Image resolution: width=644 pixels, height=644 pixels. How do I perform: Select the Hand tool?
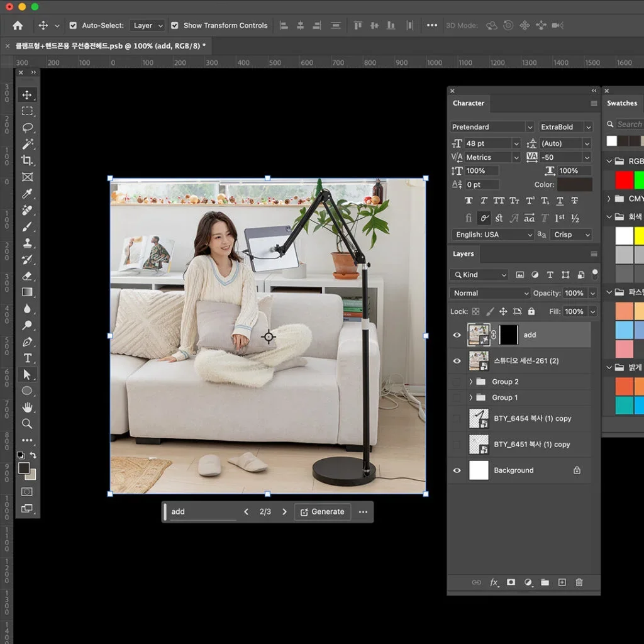pyautogui.click(x=27, y=408)
